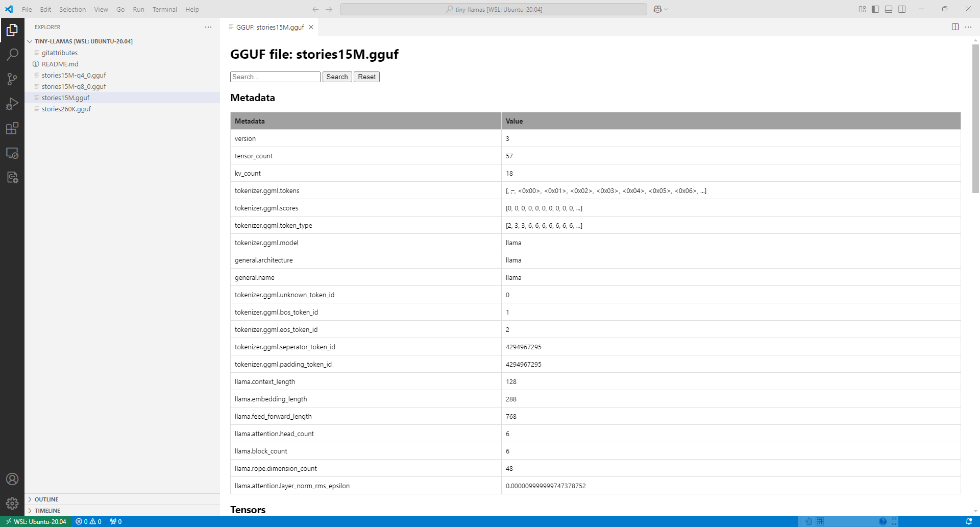Focus the metadata Search input field
Image resolution: width=980 pixels, height=527 pixels.
275,77
